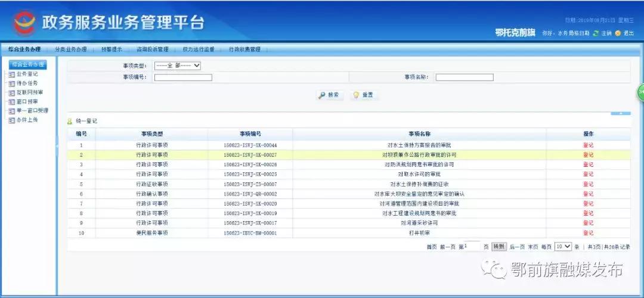Go to 后一页 next page link
Screen dimensions: 644x298
[517, 247]
